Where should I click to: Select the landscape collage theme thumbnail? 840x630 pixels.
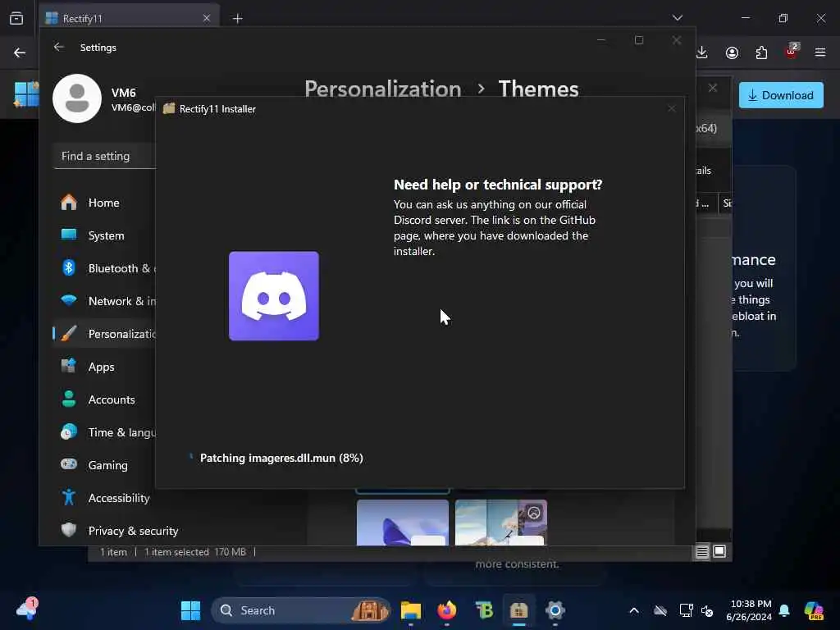501,523
